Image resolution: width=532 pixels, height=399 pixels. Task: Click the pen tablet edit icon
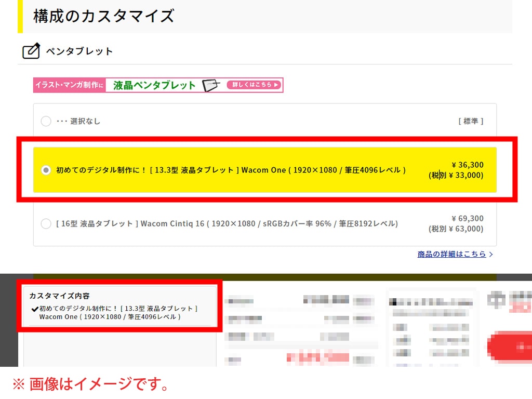tap(31, 51)
